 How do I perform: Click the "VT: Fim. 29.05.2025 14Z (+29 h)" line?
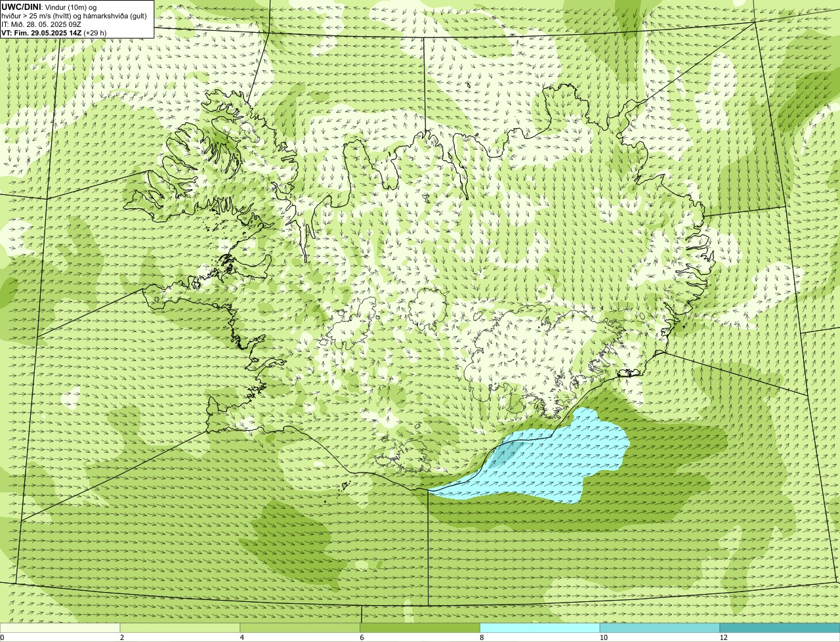pos(54,32)
